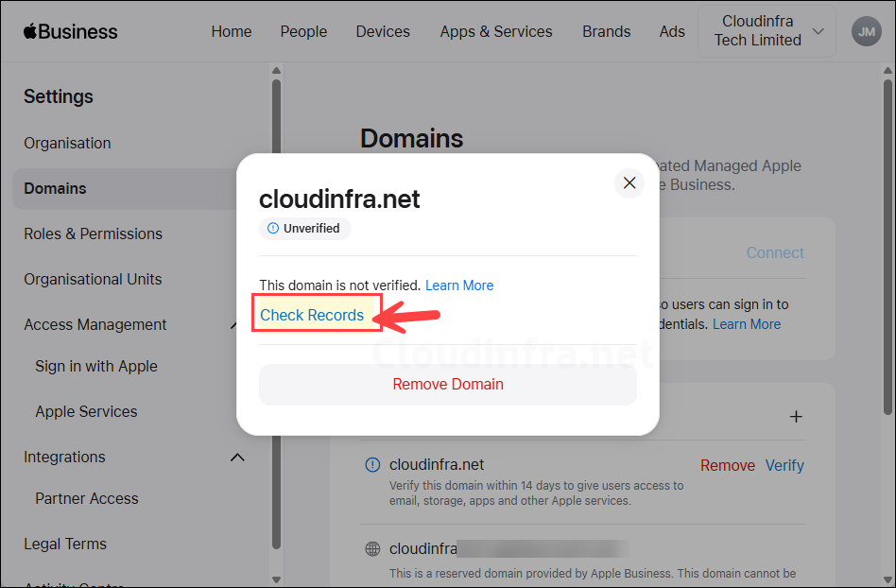This screenshot has height=588, width=896.
Task: Click the cloudinfra.net domain name in list
Action: (x=437, y=464)
